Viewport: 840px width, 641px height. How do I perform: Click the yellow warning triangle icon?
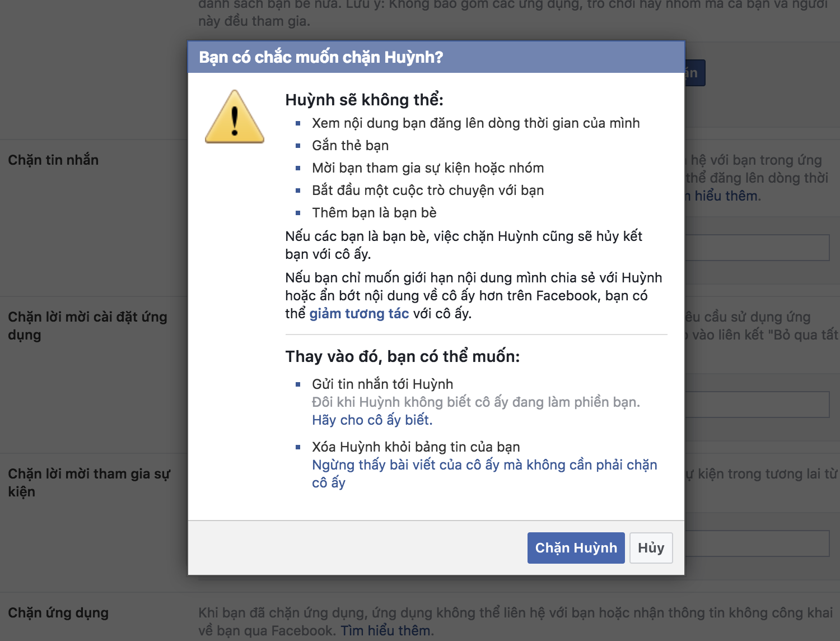point(235,118)
